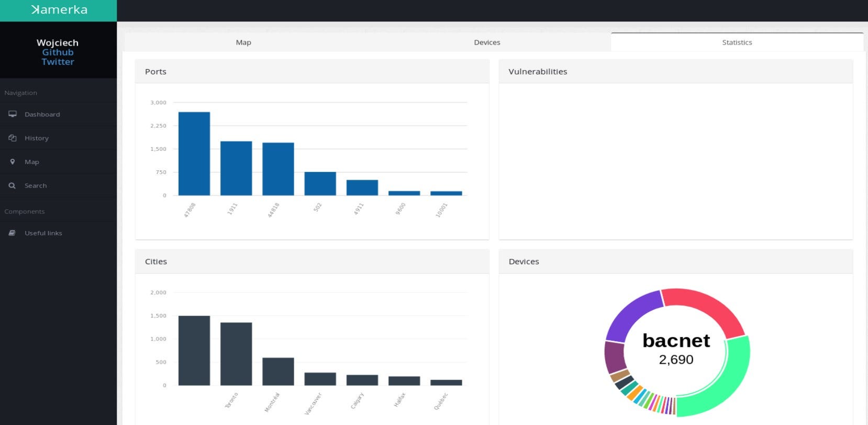Select the Statistics tab
868x425 pixels.
(737, 42)
